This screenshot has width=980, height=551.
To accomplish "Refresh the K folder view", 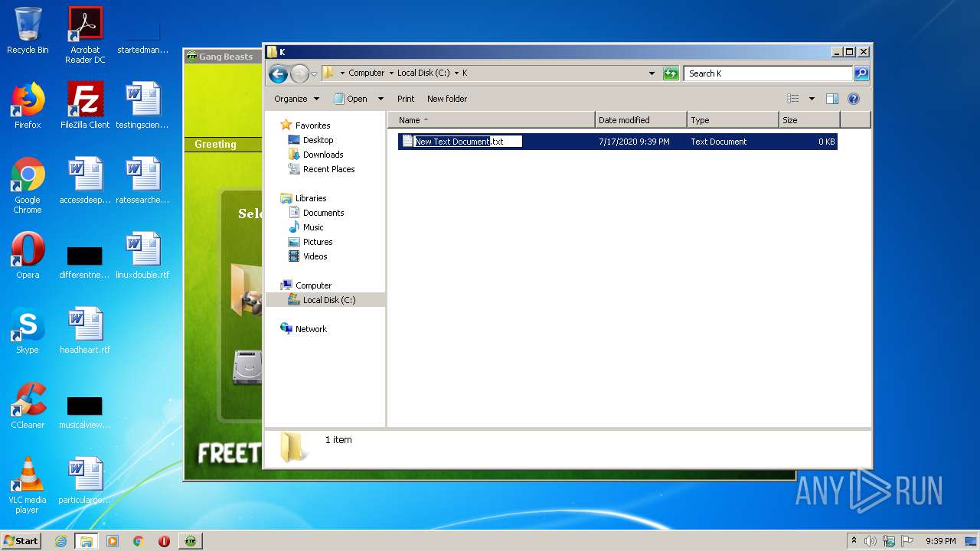I will [671, 73].
